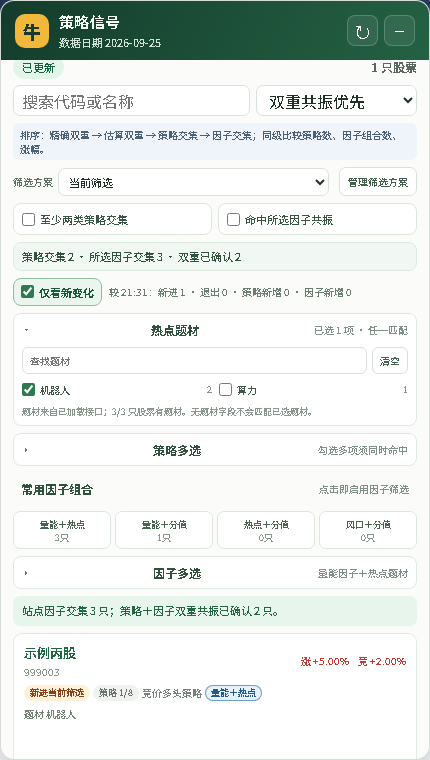Viewport: 430px width, 760px height.
Task: Uncheck the 仅看新变化 checkbox
Action: pos(28,292)
